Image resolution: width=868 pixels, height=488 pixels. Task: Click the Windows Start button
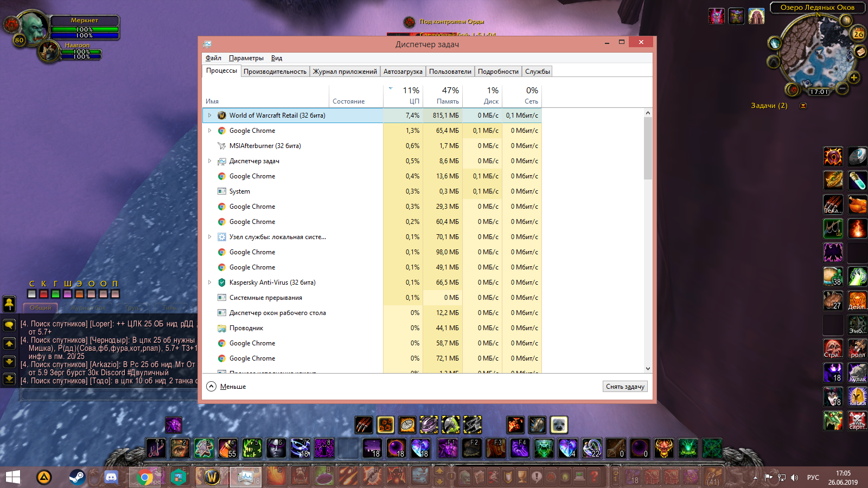[x=13, y=477]
